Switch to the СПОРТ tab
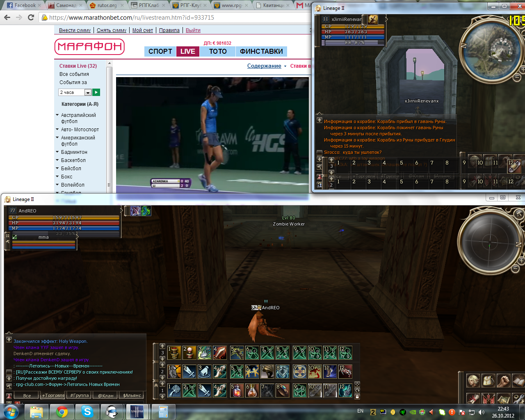The image size is (525, 420). 160,51
